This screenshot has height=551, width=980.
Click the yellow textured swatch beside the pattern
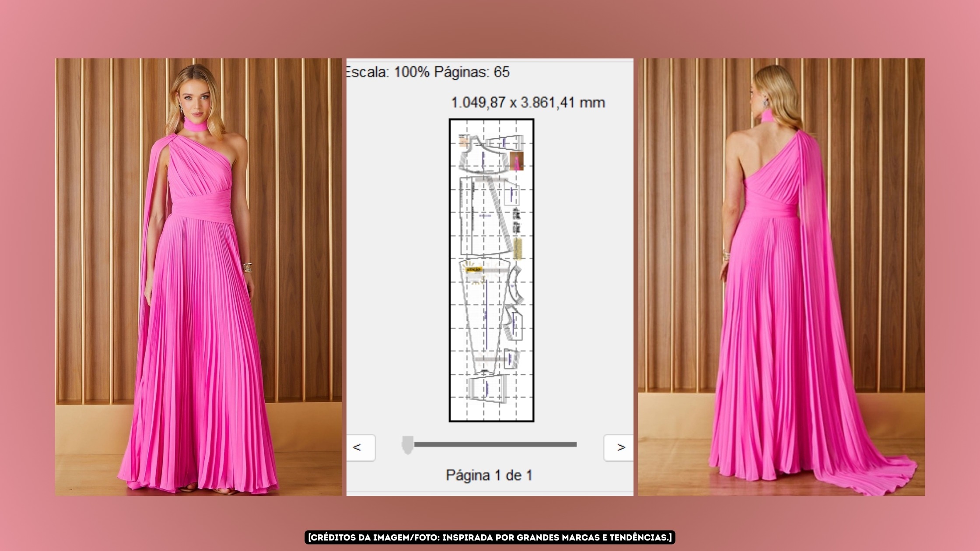pos(518,248)
